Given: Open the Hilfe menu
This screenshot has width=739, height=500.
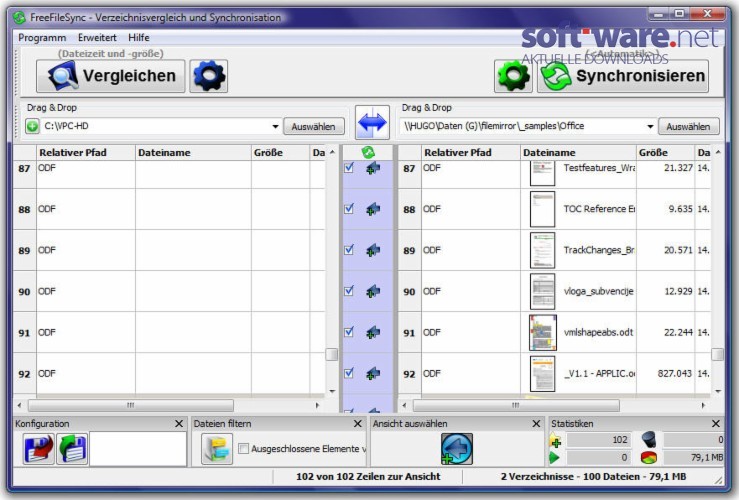Looking at the screenshot, I should coord(139,38).
